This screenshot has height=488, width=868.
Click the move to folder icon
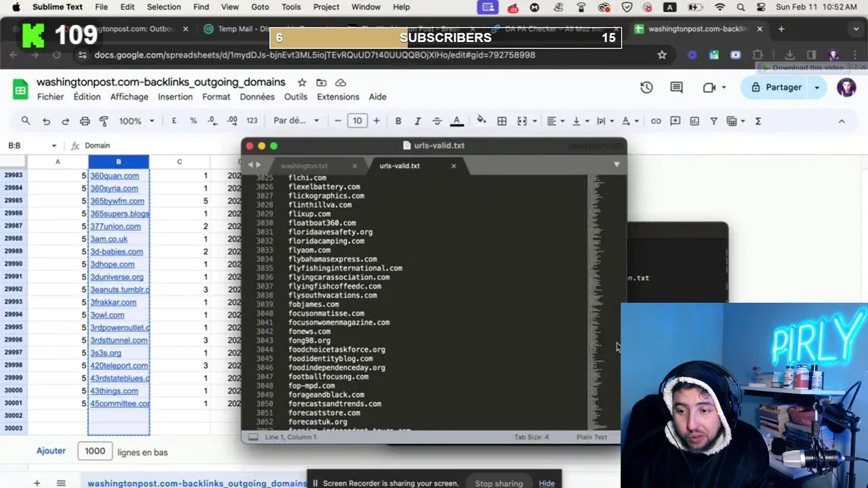point(321,83)
